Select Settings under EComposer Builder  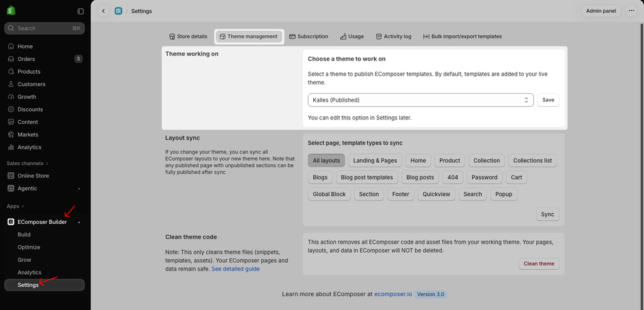click(x=45, y=285)
